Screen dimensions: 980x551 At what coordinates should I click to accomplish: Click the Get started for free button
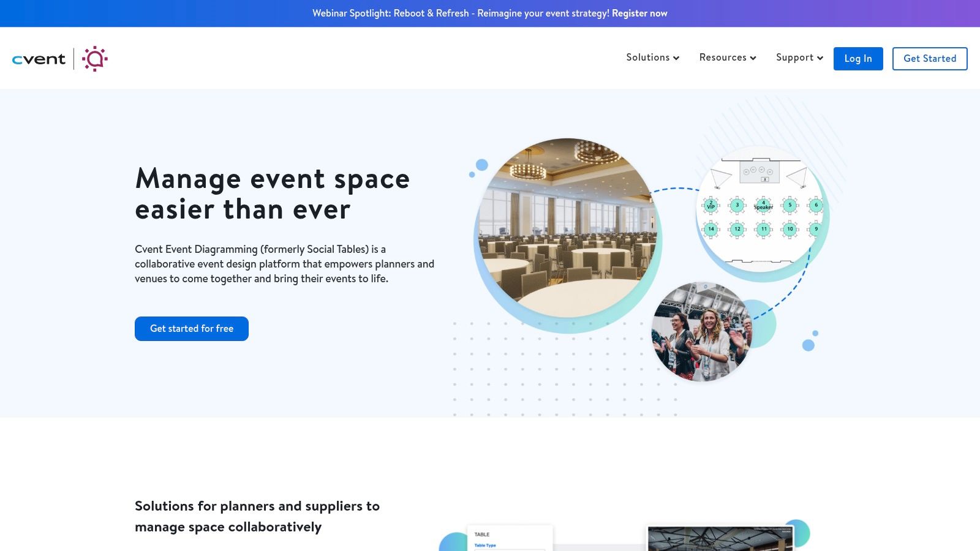click(x=192, y=329)
